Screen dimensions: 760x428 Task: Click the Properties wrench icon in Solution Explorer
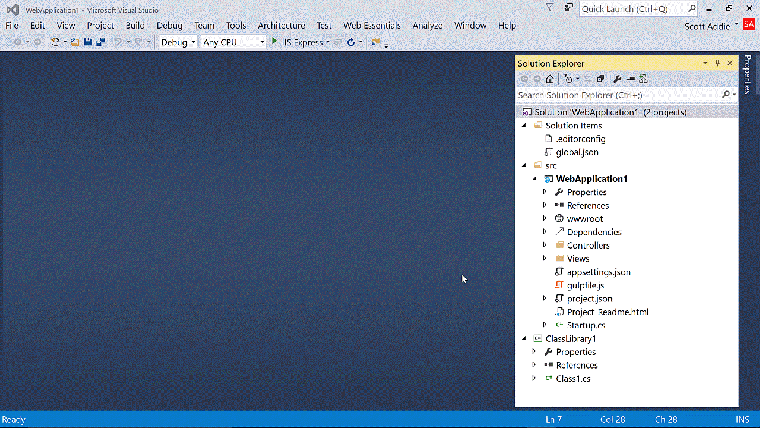pyautogui.click(x=617, y=79)
